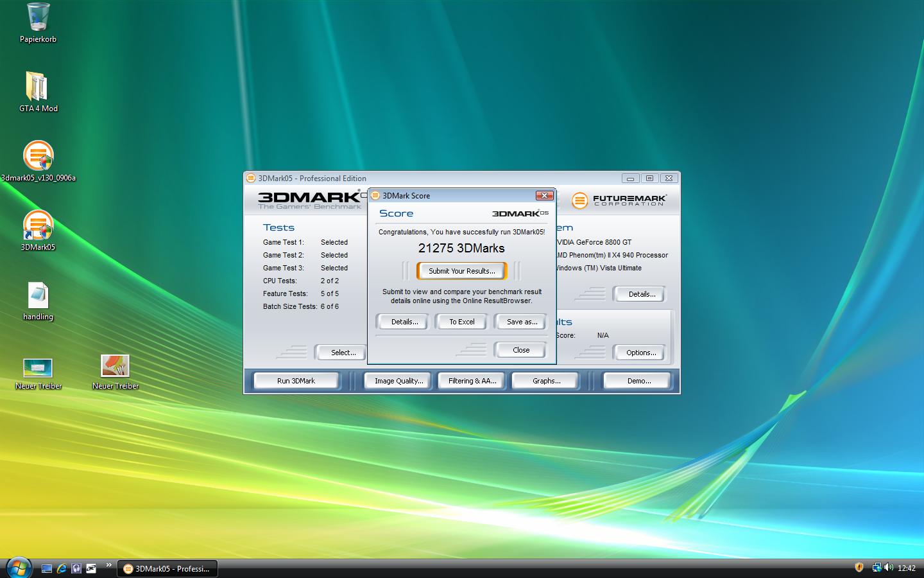The image size is (924, 578).
Task: Select the handling file icon on desktop
Action: tap(38, 301)
